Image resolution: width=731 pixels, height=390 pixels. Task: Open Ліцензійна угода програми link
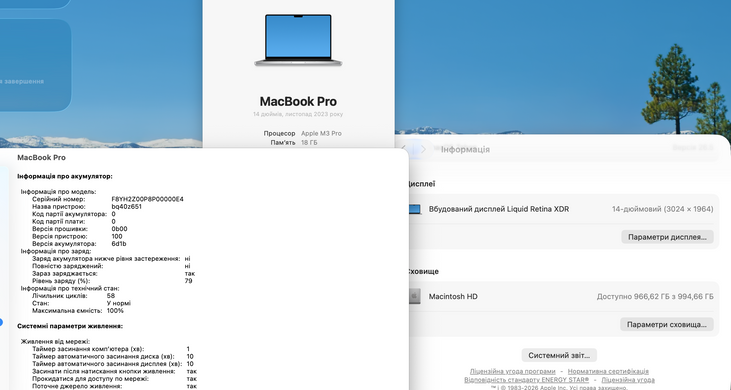pos(512,371)
